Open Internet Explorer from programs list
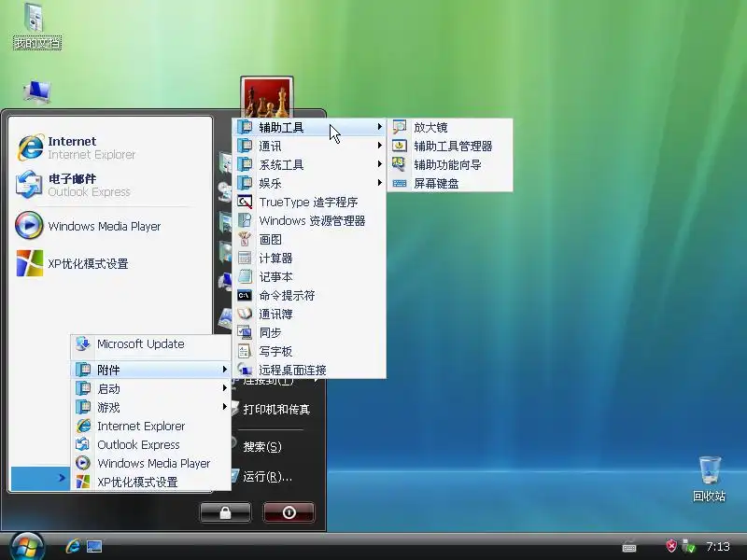 click(x=150, y=426)
